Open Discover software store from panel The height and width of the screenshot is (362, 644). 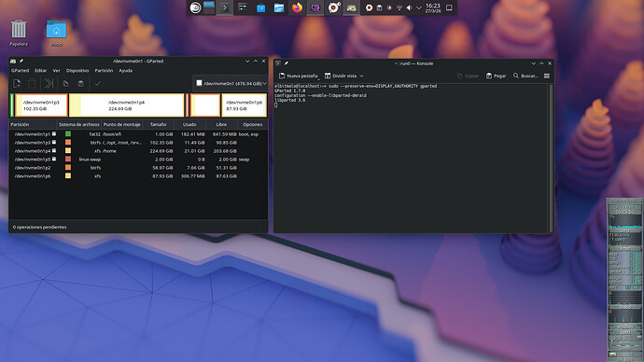(260, 7)
